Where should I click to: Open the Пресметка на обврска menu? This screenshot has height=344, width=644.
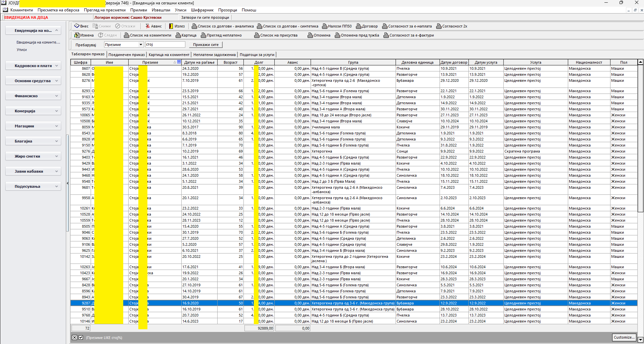point(58,10)
